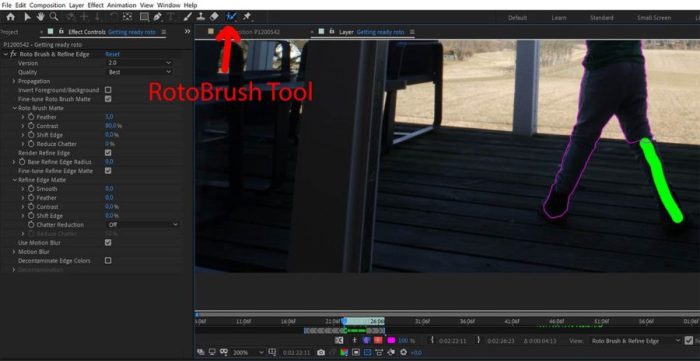Screen dimensions: 700x361
Task: Click Reset for Roto Brush & Refine Edge
Action: click(x=112, y=54)
